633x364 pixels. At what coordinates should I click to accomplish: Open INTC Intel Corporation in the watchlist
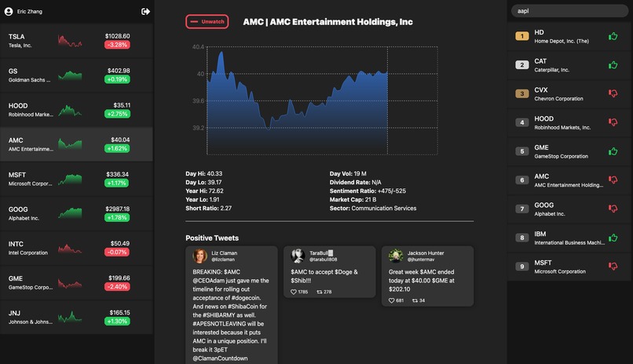click(76, 248)
